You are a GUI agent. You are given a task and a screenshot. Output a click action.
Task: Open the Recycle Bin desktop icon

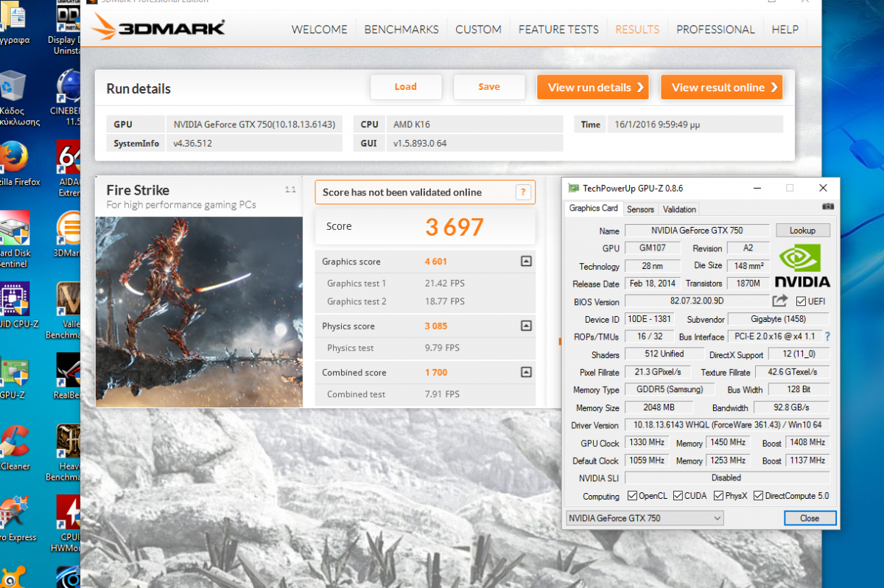click(x=13, y=97)
